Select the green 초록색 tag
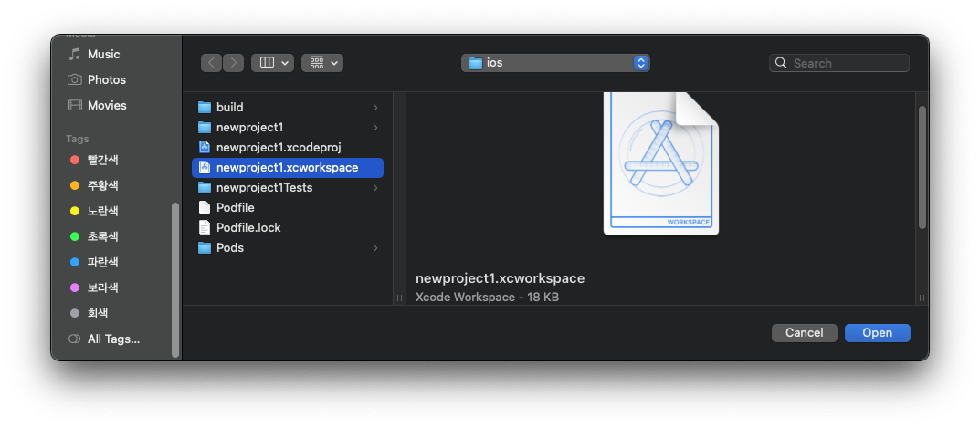 (x=94, y=236)
